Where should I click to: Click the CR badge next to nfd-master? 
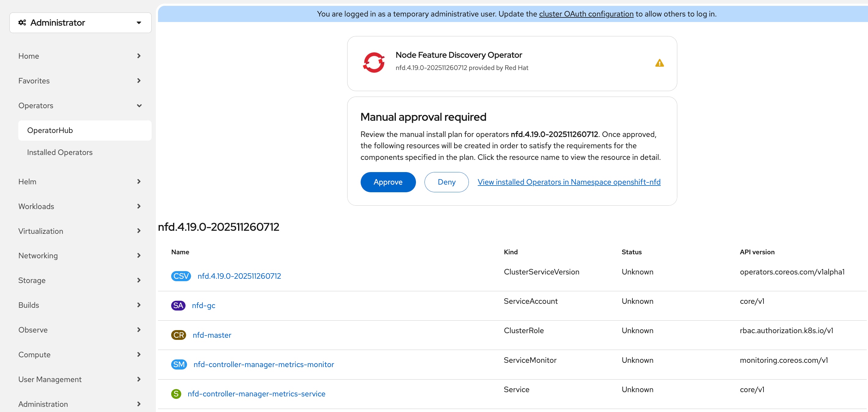[178, 335]
